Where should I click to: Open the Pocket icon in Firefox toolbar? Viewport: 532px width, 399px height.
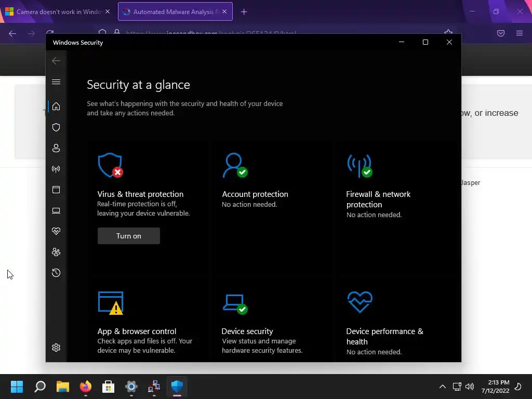(x=501, y=33)
